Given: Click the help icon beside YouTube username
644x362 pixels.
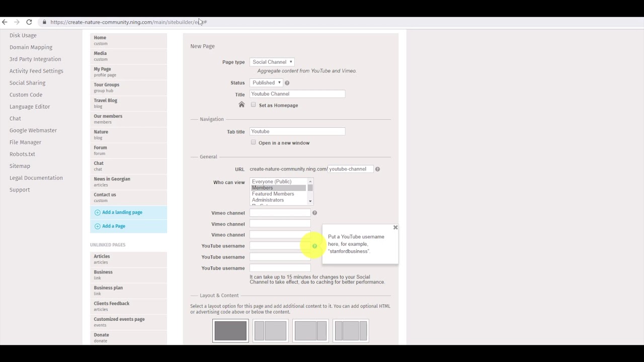Looking at the screenshot, I should point(314,246).
